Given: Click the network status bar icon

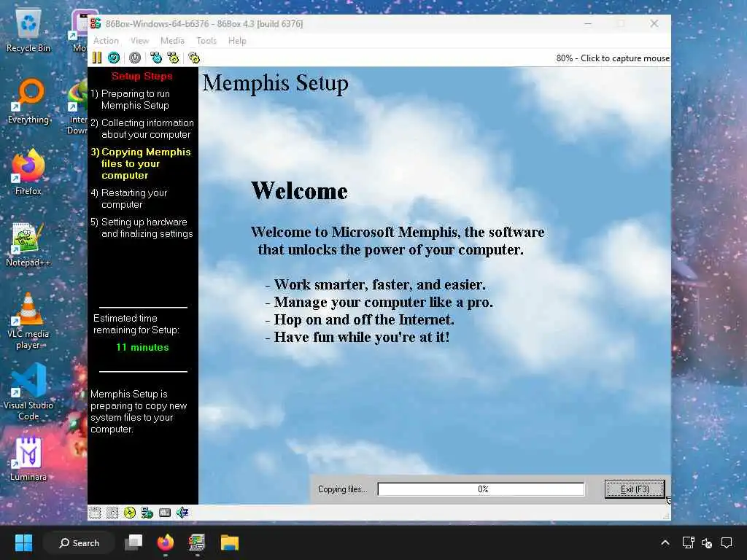Looking at the screenshot, I should [147, 513].
